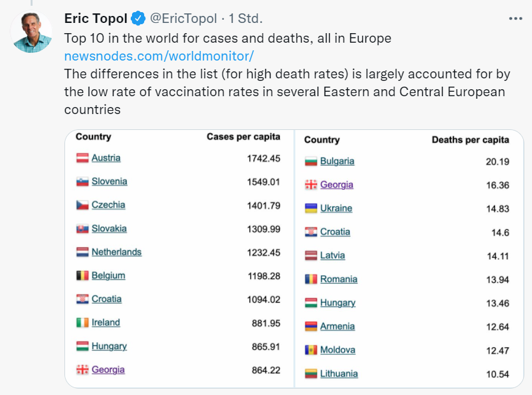Click the Ukraine flag icon
This screenshot has width=532, height=395.
311,208
